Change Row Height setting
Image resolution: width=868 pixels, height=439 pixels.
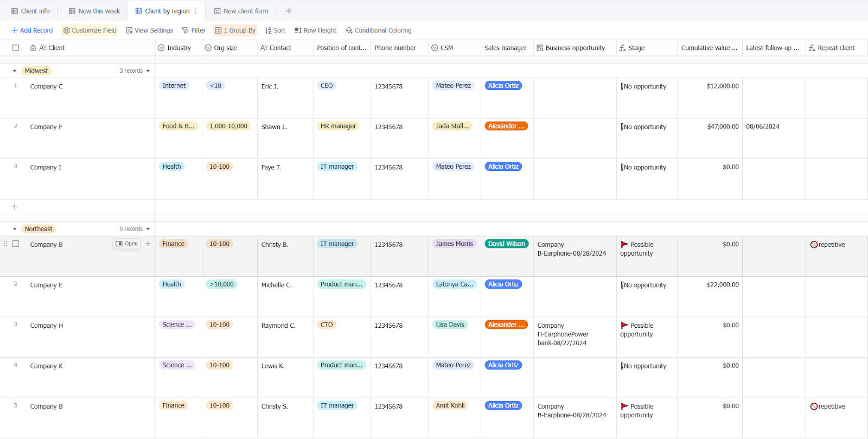pos(315,30)
